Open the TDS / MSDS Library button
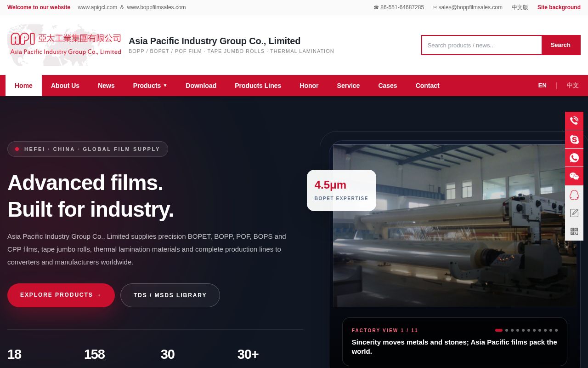Screen dimensions: 588x368 click(x=170, y=295)
